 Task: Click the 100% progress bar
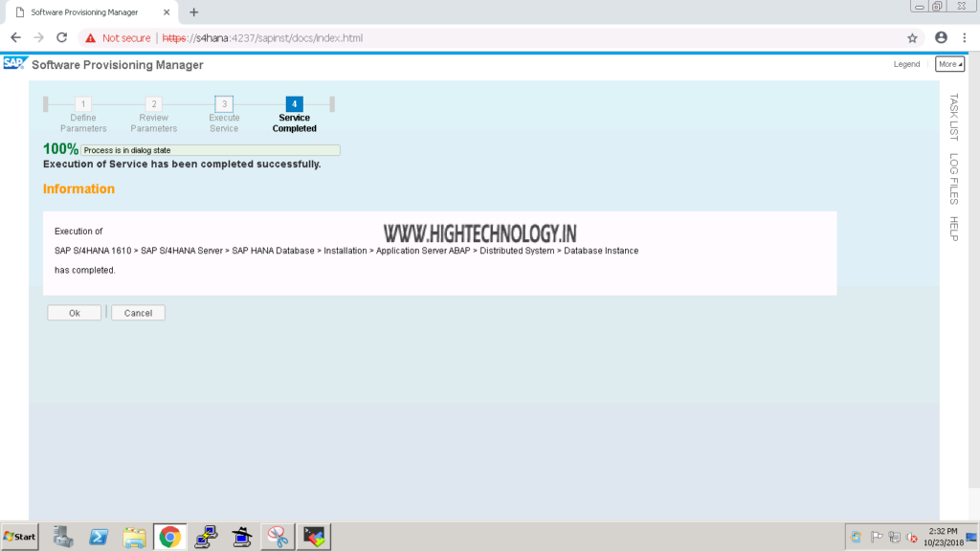pyautogui.click(x=211, y=150)
